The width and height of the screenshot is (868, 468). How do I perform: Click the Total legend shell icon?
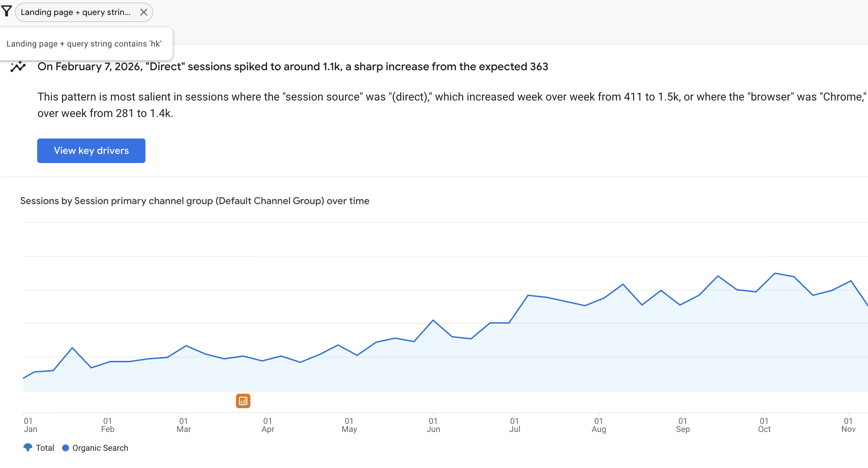tap(28, 447)
